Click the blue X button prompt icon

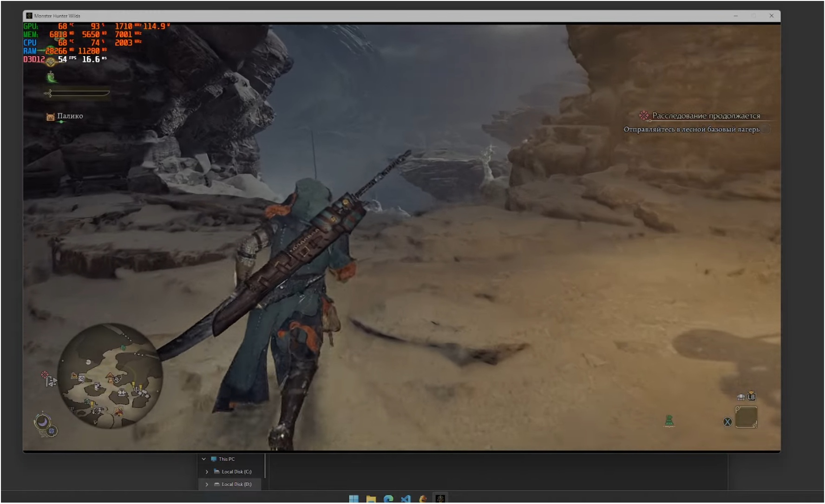tap(727, 422)
